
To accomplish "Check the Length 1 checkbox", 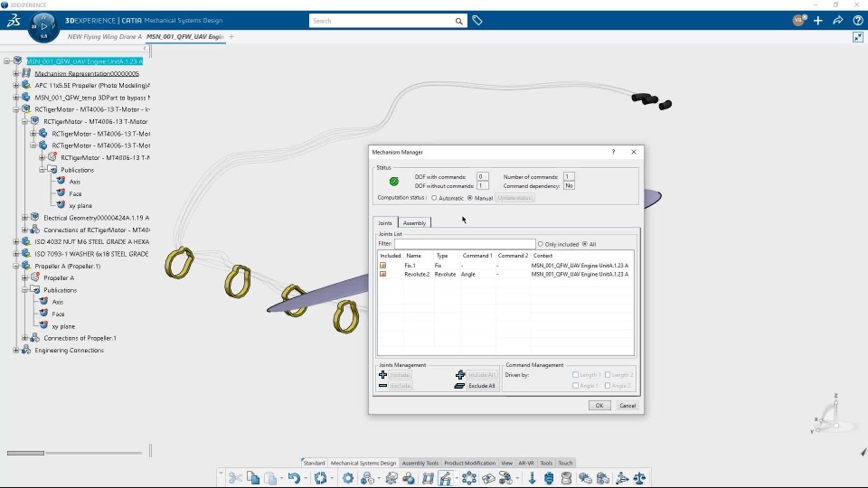I will click(x=575, y=374).
